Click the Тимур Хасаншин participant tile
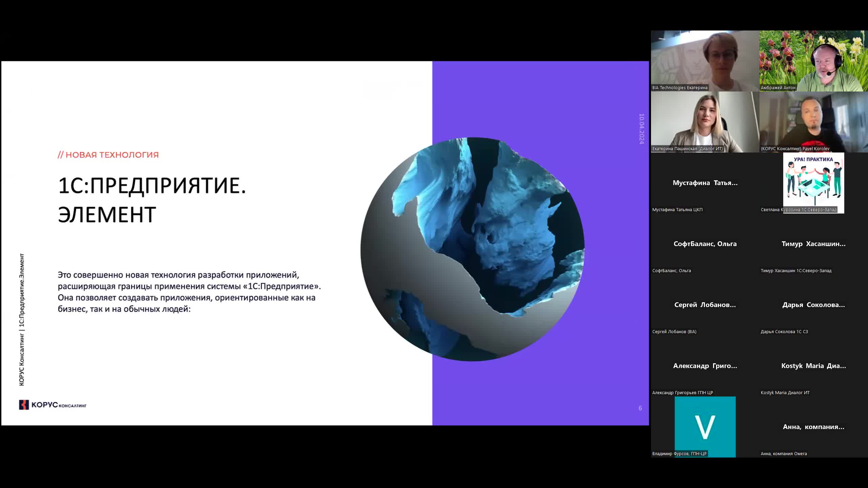The image size is (868, 488). (813, 244)
